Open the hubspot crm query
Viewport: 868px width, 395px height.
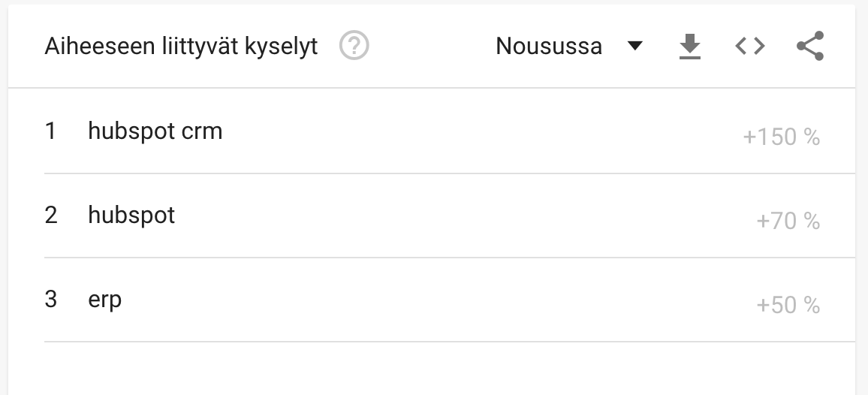coord(155,131)
